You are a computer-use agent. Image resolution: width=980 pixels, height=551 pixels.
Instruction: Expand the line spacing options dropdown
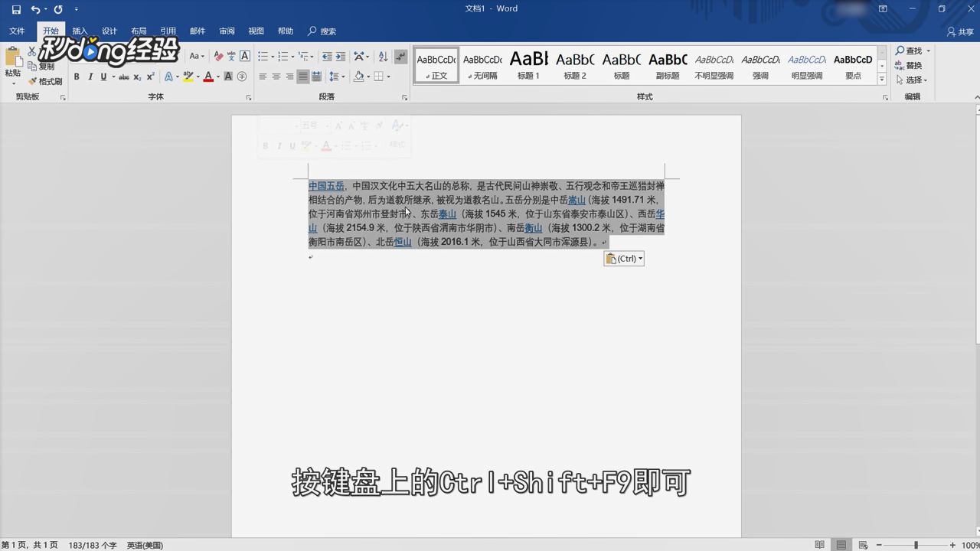[x=341, y=76]
